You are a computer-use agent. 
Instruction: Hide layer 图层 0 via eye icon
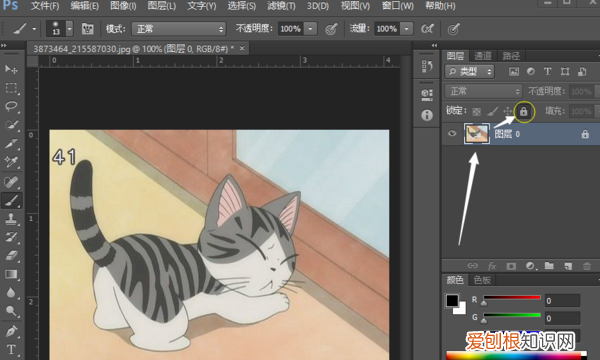[x=452, y=134]
